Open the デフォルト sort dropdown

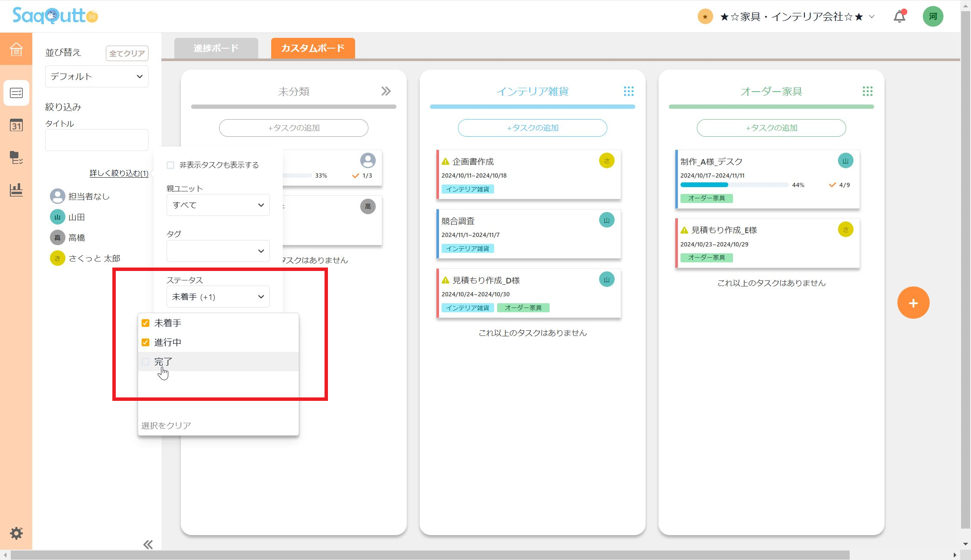pyautogui.click(x=96, y=76)
